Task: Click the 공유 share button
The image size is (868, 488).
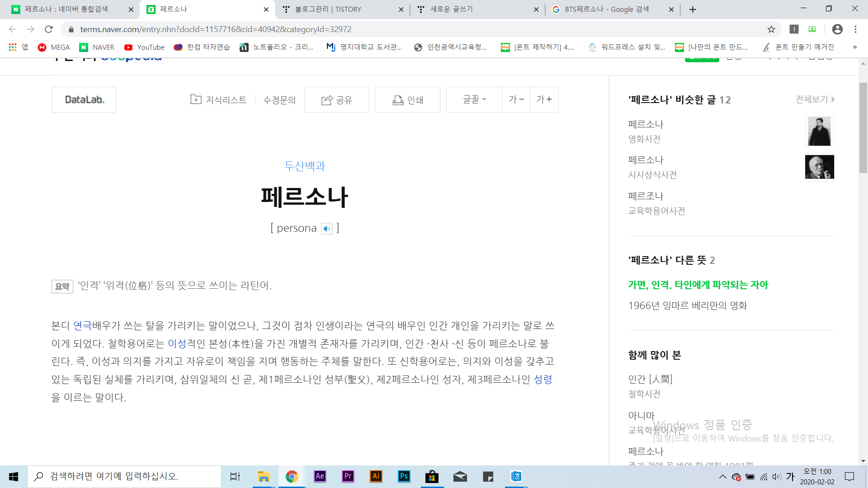Action: [337, 100]
